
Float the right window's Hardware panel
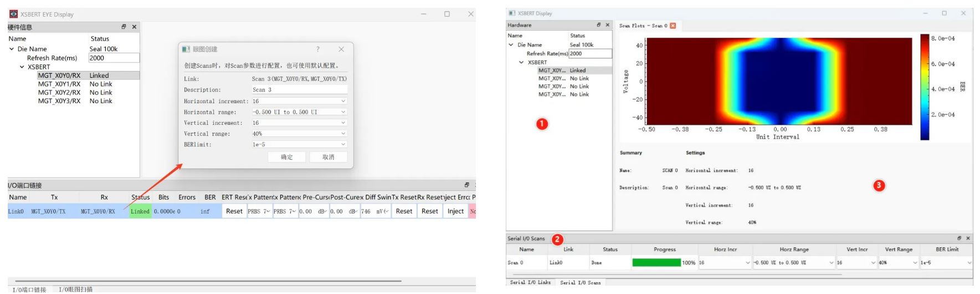(598, 25)
